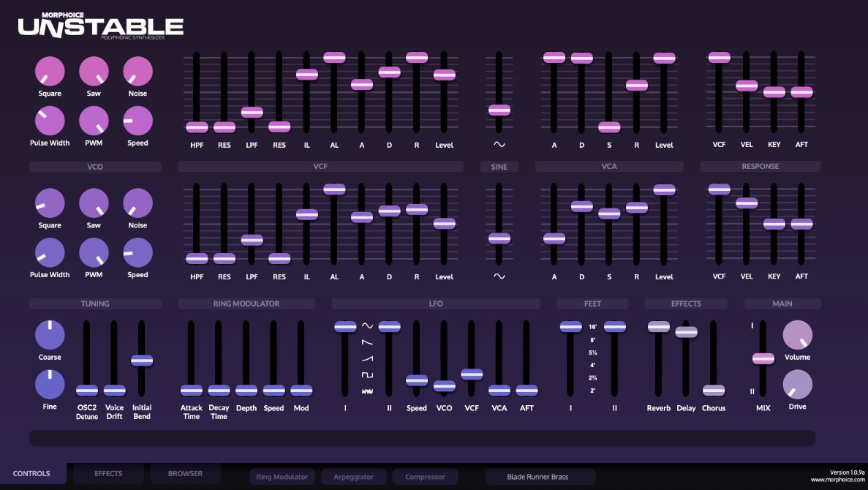The image size is (868, 490).
Task: Click the Square knob in the upper VCO row
Action: click(50, 72)
